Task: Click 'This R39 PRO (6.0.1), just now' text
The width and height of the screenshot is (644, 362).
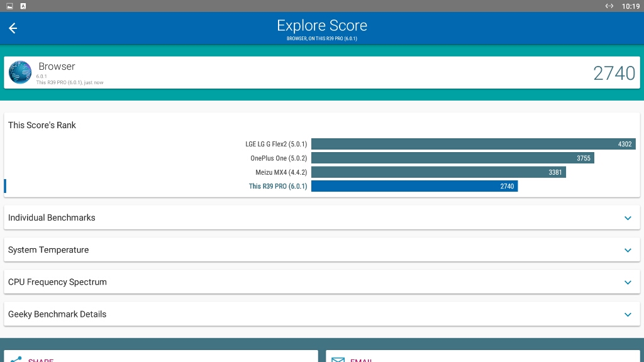Action: click(x=70, y=82)
